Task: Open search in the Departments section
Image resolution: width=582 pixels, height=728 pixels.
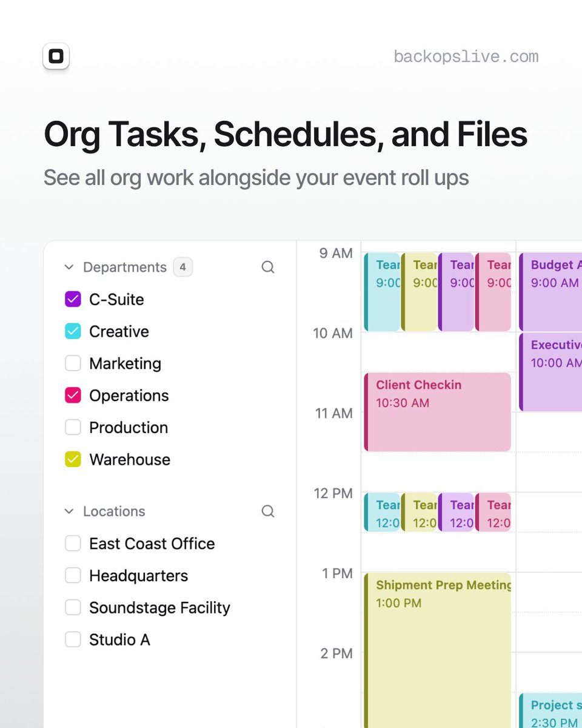Action: (x=268, y=267)
